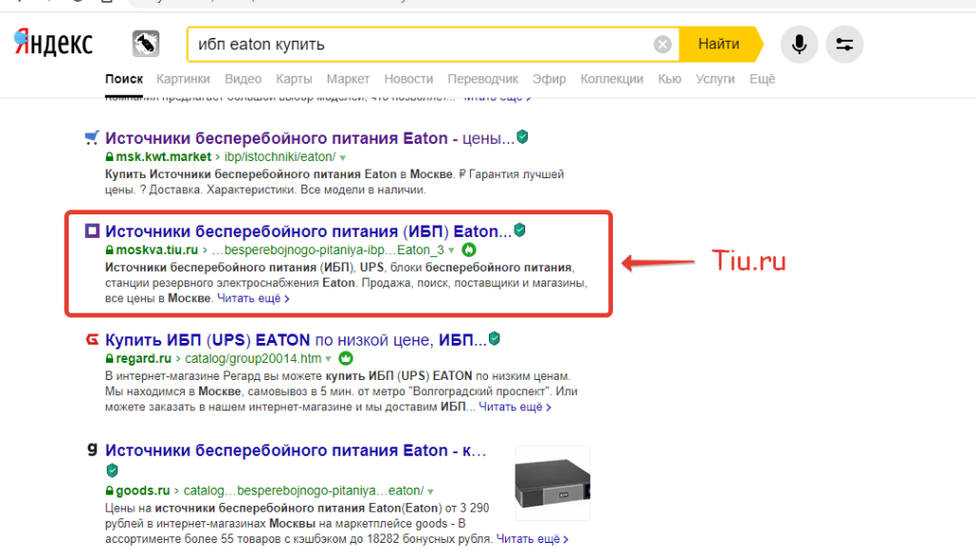This screenshot has width=976, height=560.
Task: Click the lock icon before moskva.tiu.ru
Action: tap(110, 250)
